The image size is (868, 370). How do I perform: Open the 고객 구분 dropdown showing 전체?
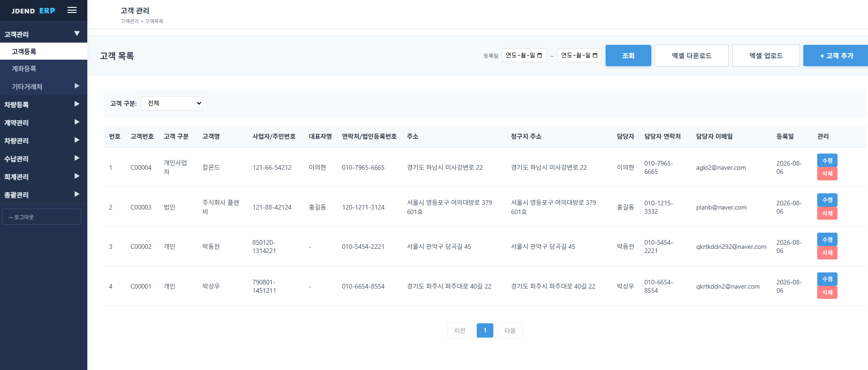click(172, 103)
